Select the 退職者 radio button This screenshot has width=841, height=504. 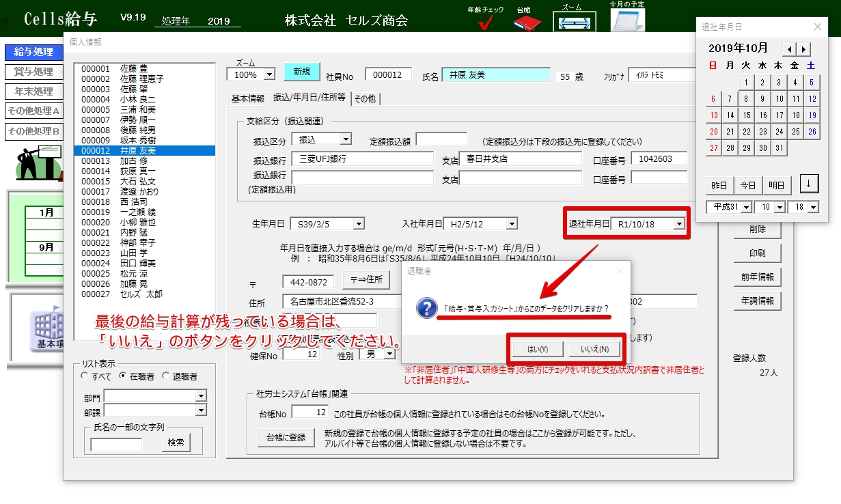pos(165,376)
